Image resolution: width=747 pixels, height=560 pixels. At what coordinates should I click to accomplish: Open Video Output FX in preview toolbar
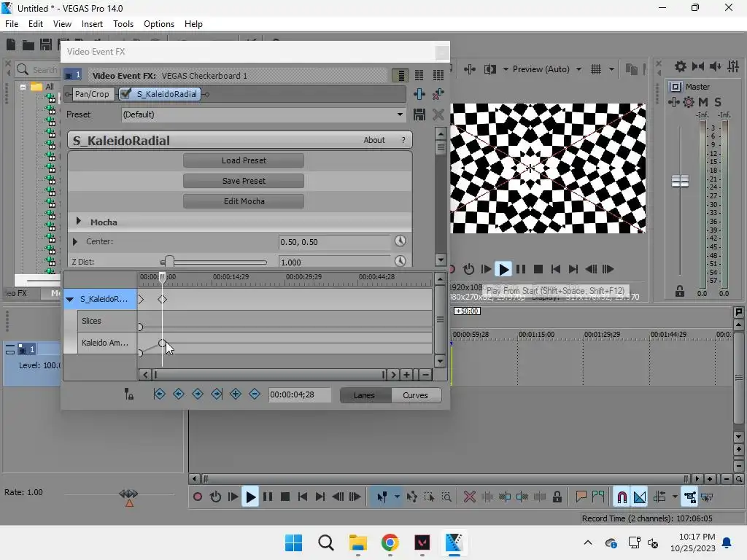(470, 69)
